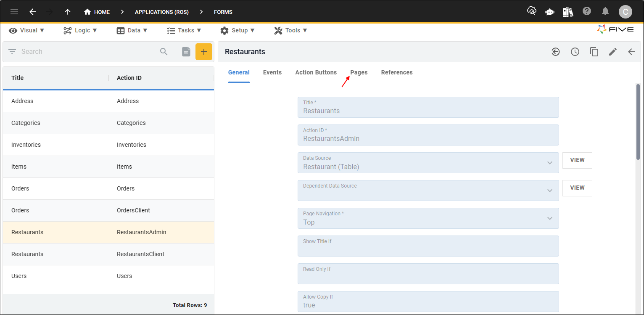Switch to the Pages tab
This screenshot has height=315, width=644.
click(x=359, y=72)
